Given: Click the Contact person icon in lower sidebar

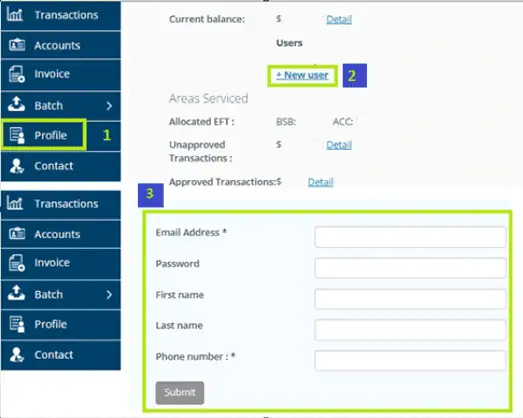Looking at the screenshot, I should point(16,355).
